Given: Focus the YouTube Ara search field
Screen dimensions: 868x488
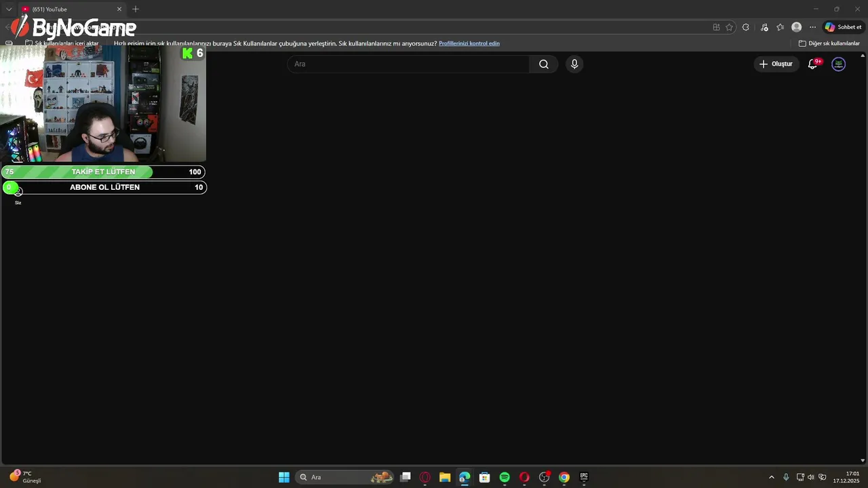Looking at the screenshot, I should pyautogui.click(x=408, y=64).
